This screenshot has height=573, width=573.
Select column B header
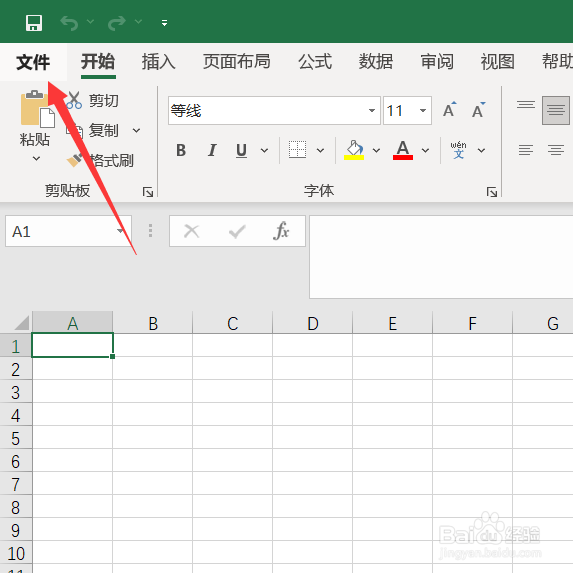[153, 323]
